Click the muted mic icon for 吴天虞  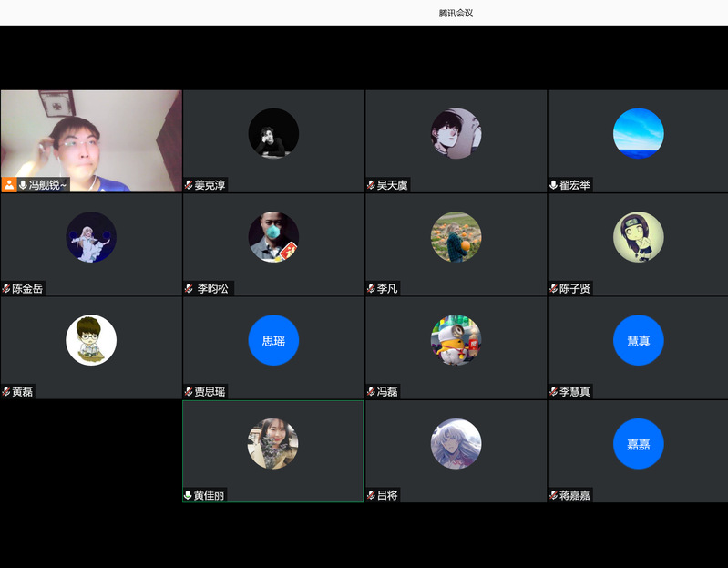pyautogui.click(x=371, y=185)
